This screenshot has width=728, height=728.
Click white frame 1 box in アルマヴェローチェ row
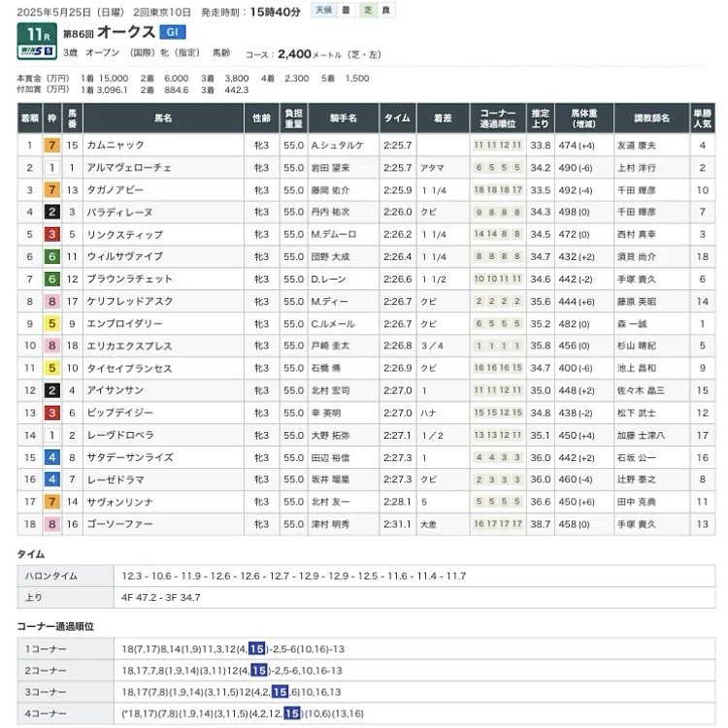[x=52, y=168]
